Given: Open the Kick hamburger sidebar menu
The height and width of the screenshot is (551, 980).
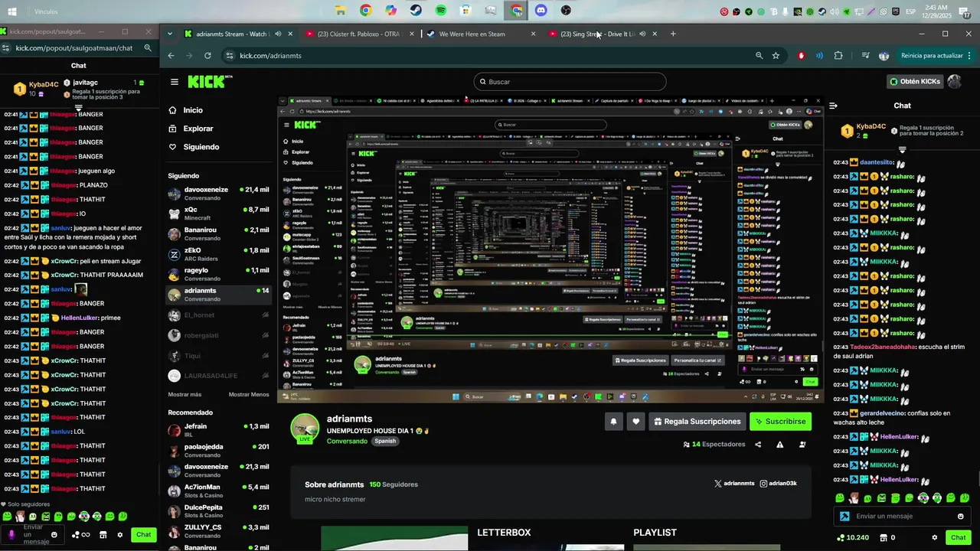Looking at the screenshot, I should point(175,82).
